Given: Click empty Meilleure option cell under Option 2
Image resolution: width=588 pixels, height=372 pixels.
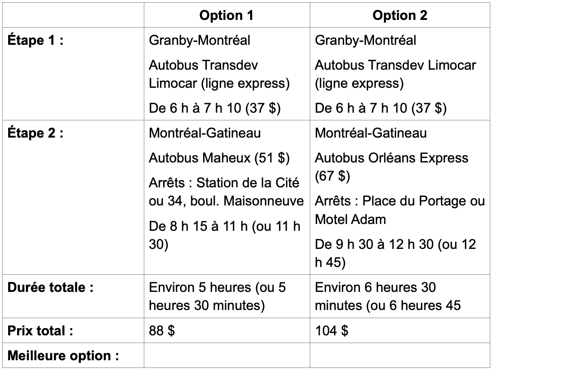Looking at the screenshot, I should [400, 354].
